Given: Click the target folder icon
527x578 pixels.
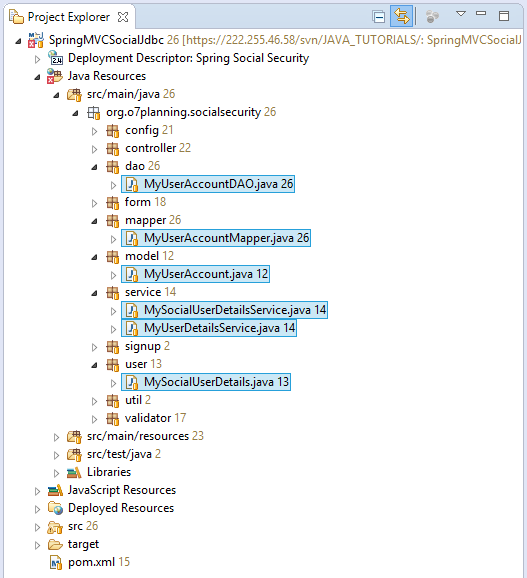Looking at the screenshot, I should click(x=55, y=544).
